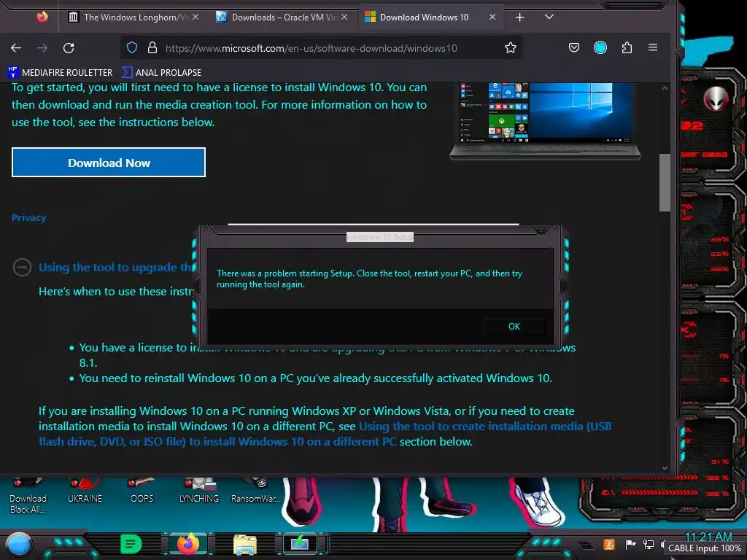Open the list all tabs chevron
Viewport: 747px width, 560px height.
(x=549, y=17)
